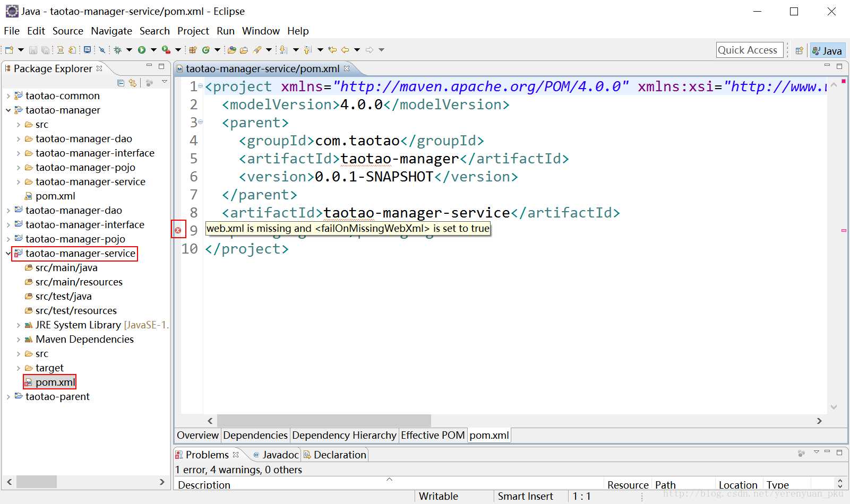Click the error marker on line 9
Image resolution: width=850 pixels, height=504 pixels.
pos(178,230)
